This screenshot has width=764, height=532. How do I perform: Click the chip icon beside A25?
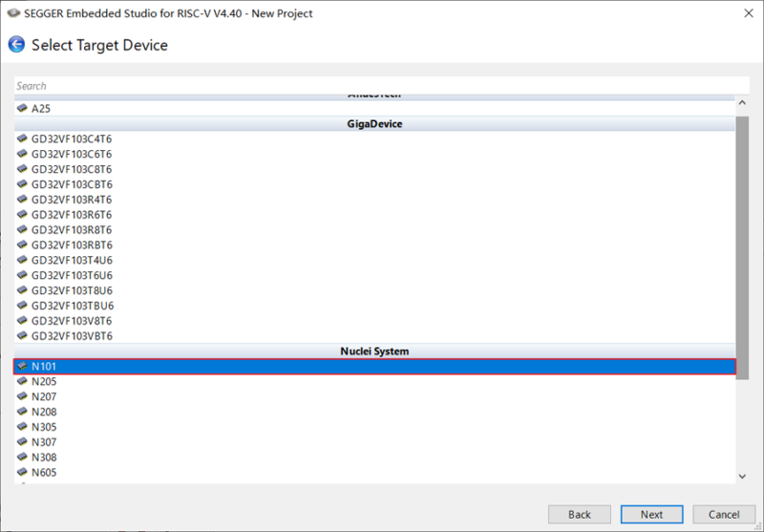click(x=23, y=109)
